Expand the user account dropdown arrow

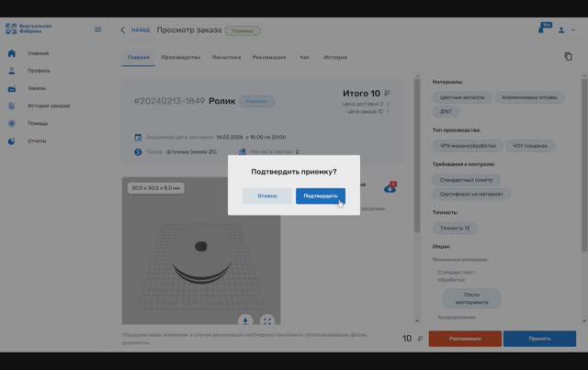coord(573,30)
